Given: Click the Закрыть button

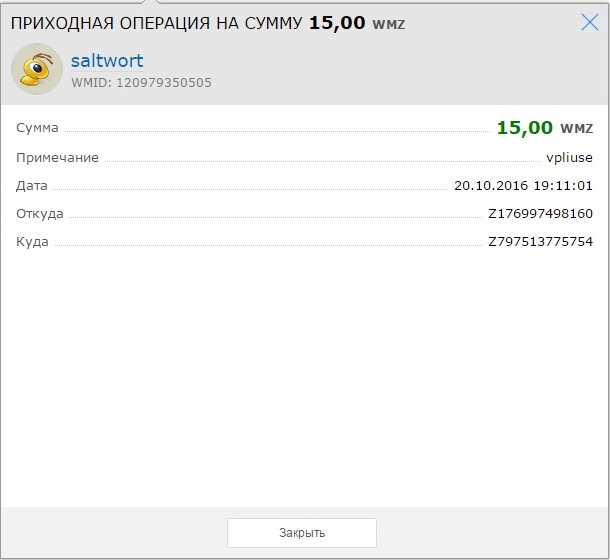Looking at the screenshot, I should pos(302,533).
